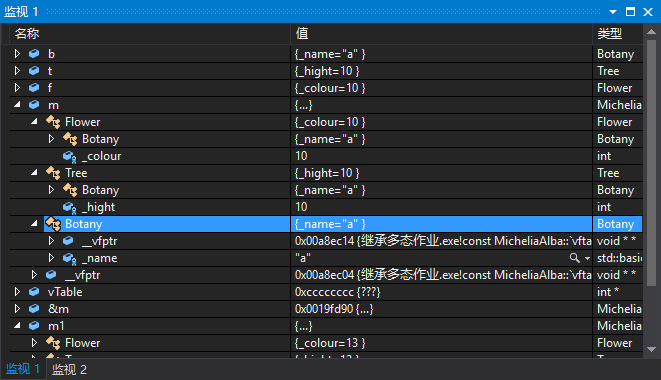Screen dimensions: 661x380
Task: Collapse variable m
Action: [x=17, y=104]
